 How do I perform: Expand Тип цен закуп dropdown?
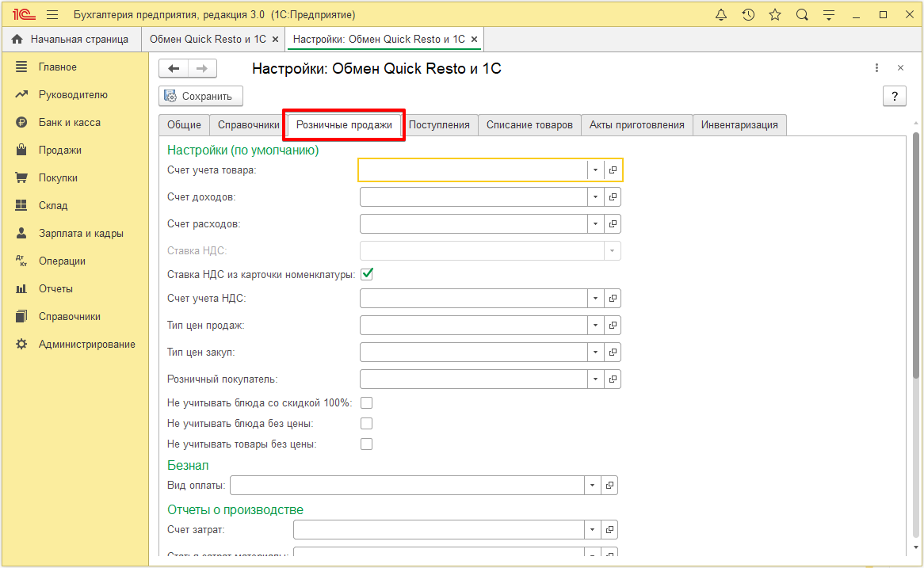click(x=595, y=353)
